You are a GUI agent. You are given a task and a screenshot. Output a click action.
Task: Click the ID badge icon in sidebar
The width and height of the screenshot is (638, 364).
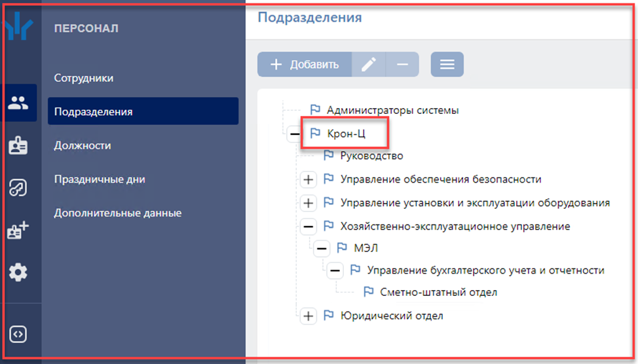click(18, 146)
